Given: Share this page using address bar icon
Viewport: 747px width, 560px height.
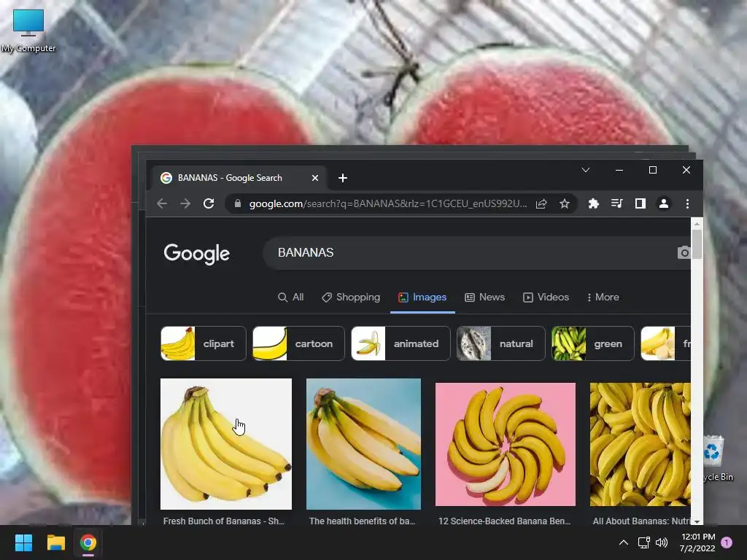Looking at the screenshot, I should coord(541,204).
